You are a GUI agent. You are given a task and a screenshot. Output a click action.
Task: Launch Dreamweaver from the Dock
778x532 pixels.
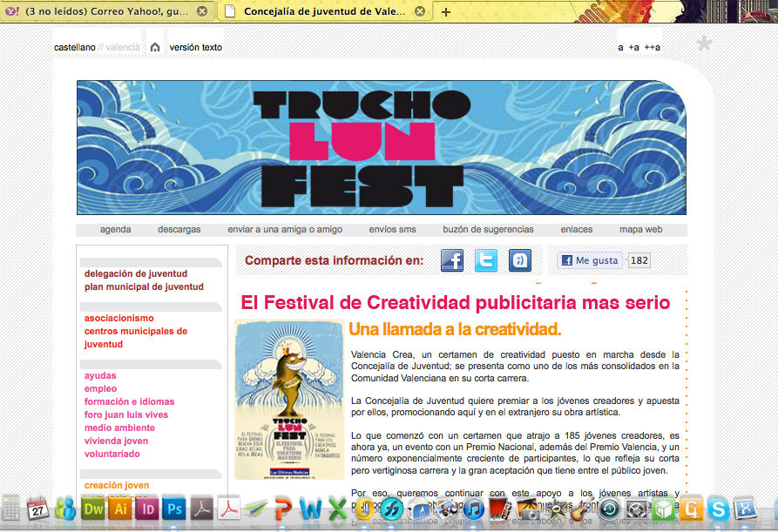click(93, 509)
